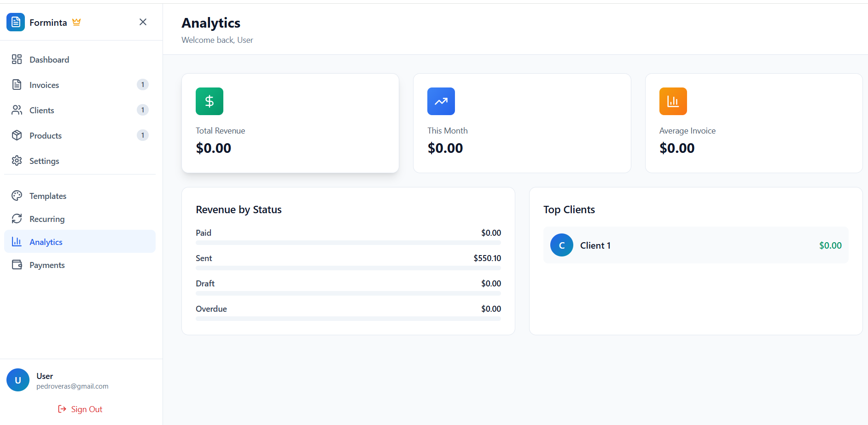Image resolution: width=868 pixels, height=425 pixels.
Task: Click the Revenue by Status heading
Action: coord(239,210)
